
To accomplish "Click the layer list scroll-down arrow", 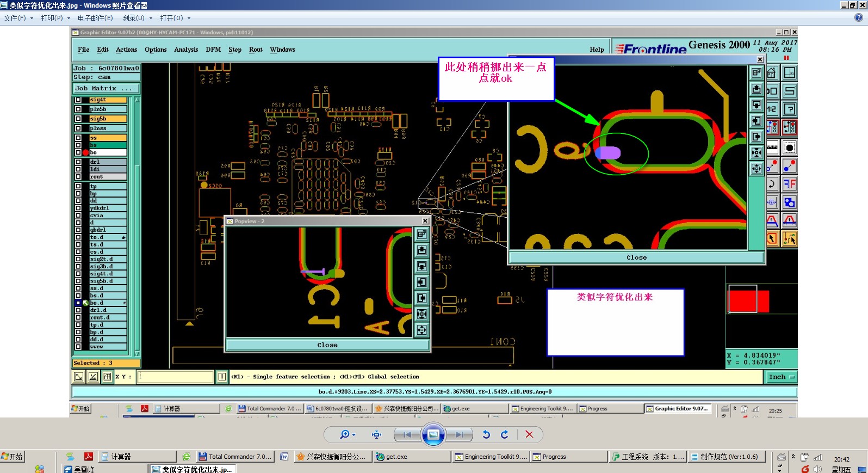I will coord(137,354).
